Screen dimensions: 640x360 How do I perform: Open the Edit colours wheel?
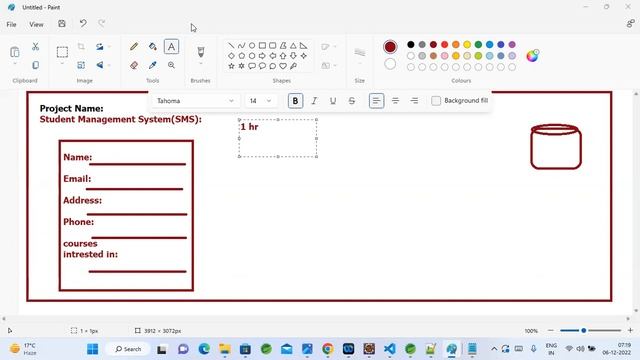pos(532,56)
